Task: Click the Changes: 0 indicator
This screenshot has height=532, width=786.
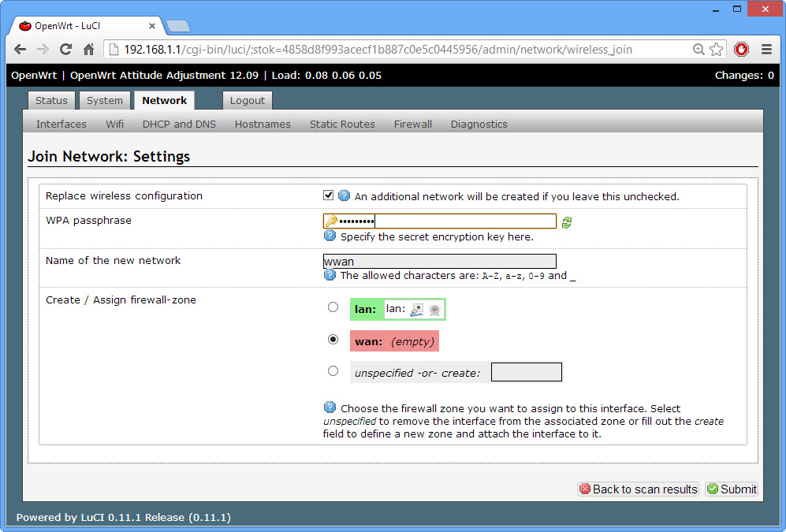Action: point(744,75)
